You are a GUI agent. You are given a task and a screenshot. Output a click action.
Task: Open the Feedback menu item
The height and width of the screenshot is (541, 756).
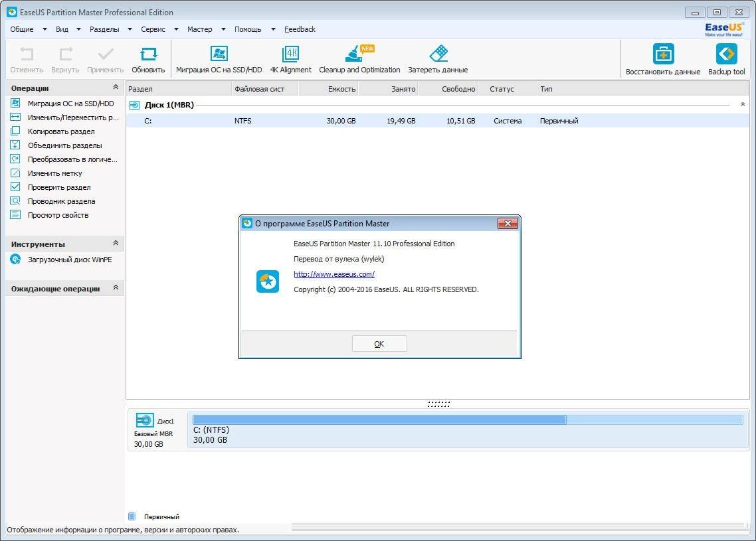point(300,29)
